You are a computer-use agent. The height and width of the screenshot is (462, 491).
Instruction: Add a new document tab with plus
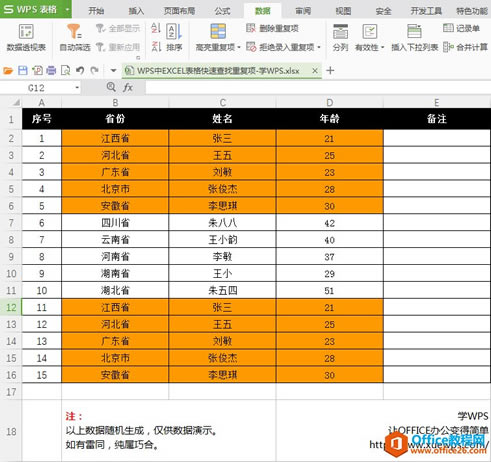[330, 70]
